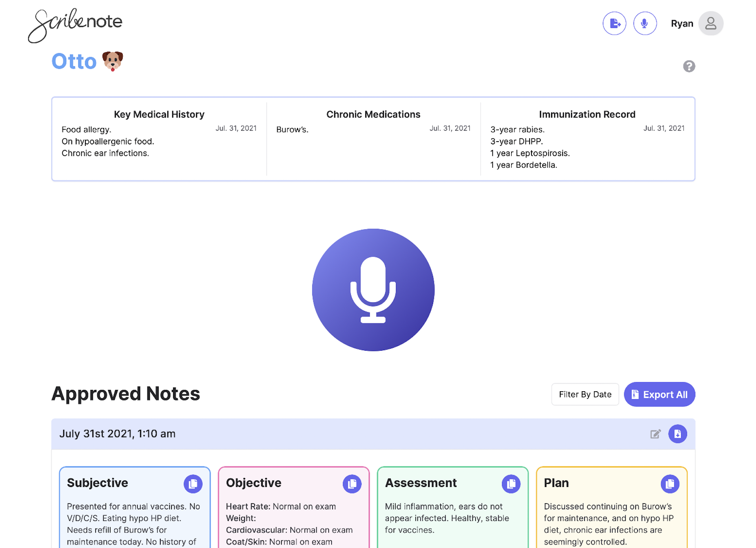This screenshot has height=548, width=756.
Task: Copy the Objective section
Action: click(352, 484)
